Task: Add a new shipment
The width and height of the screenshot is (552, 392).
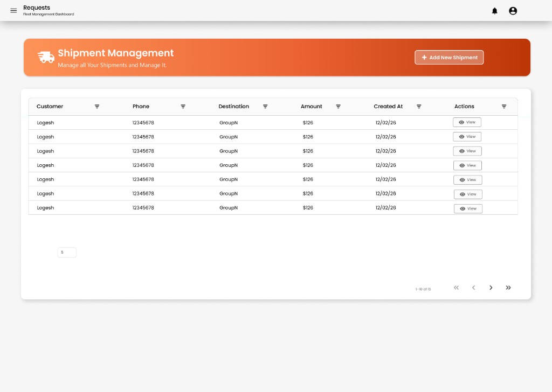Action: 449,57
